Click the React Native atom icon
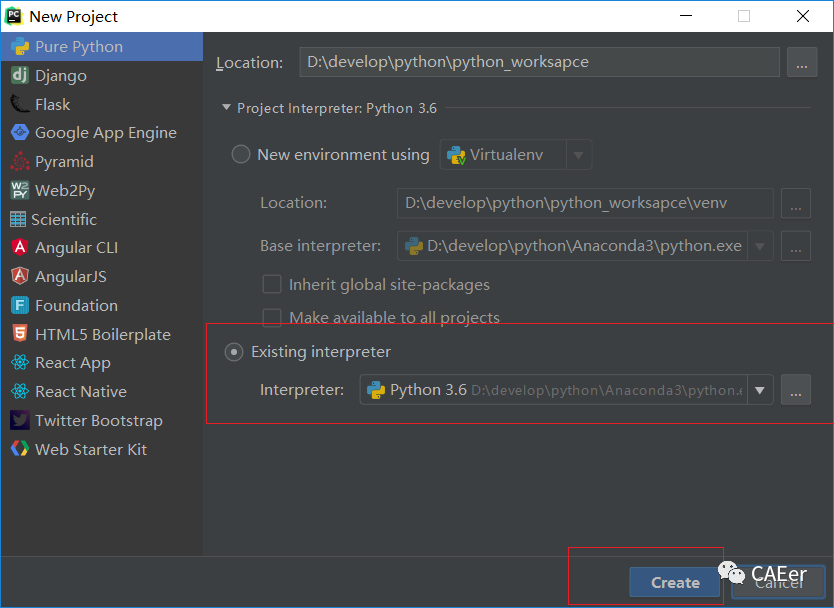 point(20,392)
